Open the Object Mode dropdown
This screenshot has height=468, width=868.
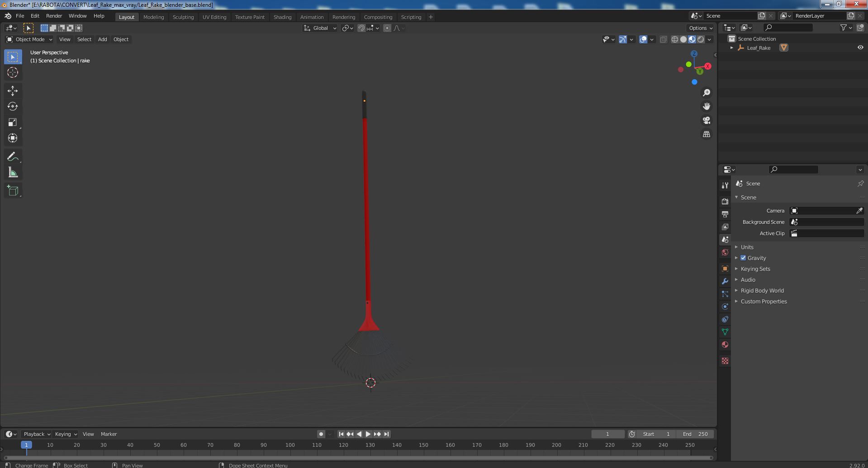(x=29, y=39)
